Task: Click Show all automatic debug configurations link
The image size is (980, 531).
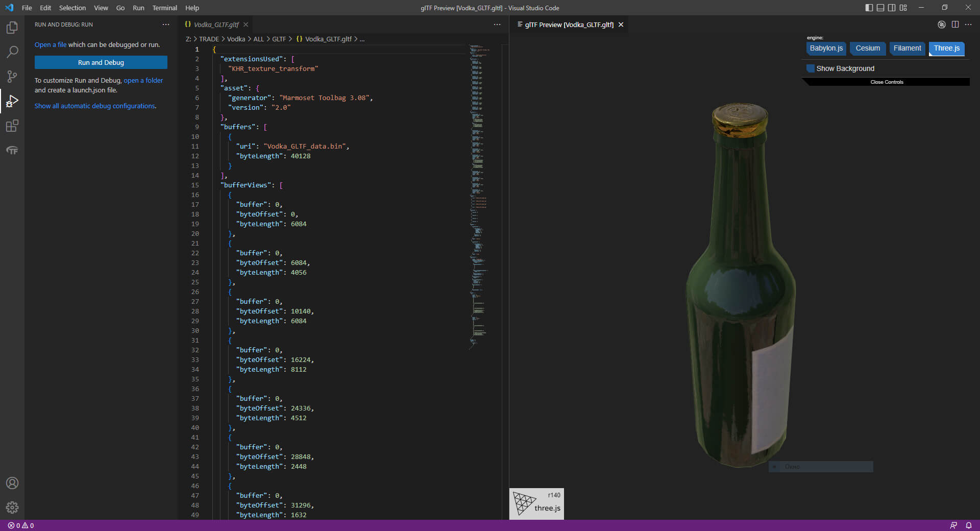Action: (x=95, y=106)
